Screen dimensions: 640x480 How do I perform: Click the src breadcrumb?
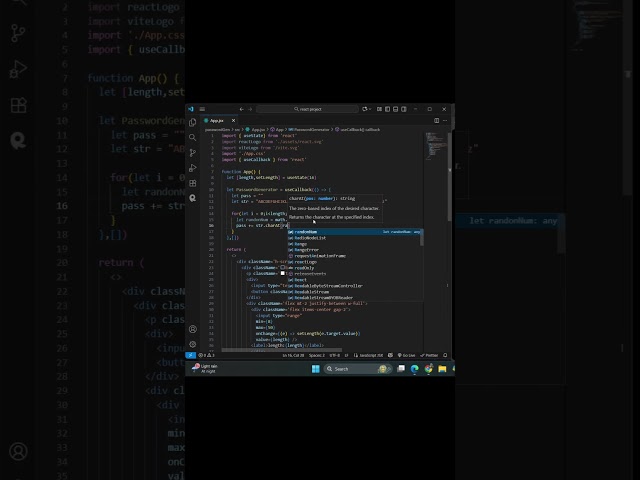tap(237, 129)
